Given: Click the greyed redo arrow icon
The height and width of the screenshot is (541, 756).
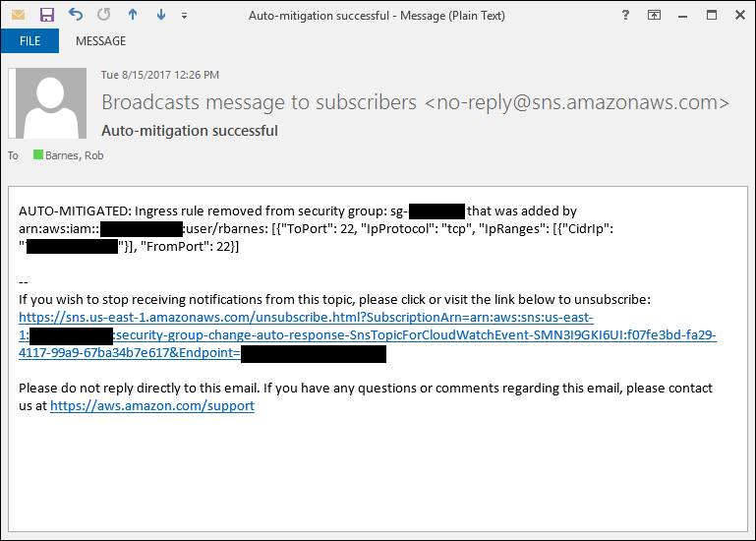Looking at the screenshot, I should [103, 15].
